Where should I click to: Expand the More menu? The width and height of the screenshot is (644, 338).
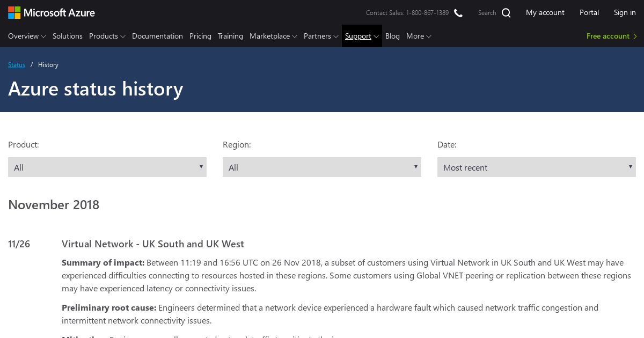(419, 36)
